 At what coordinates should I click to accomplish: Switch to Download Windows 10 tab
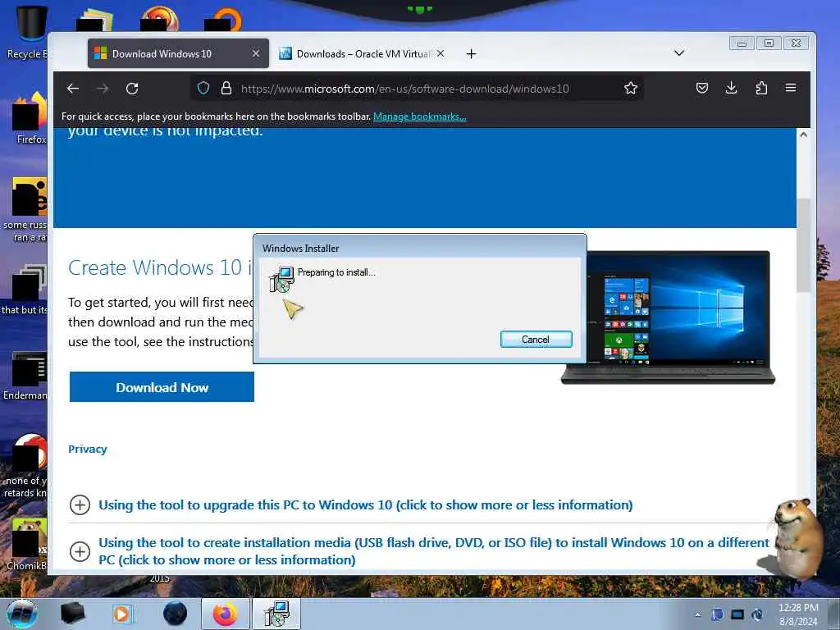[178, 53]
